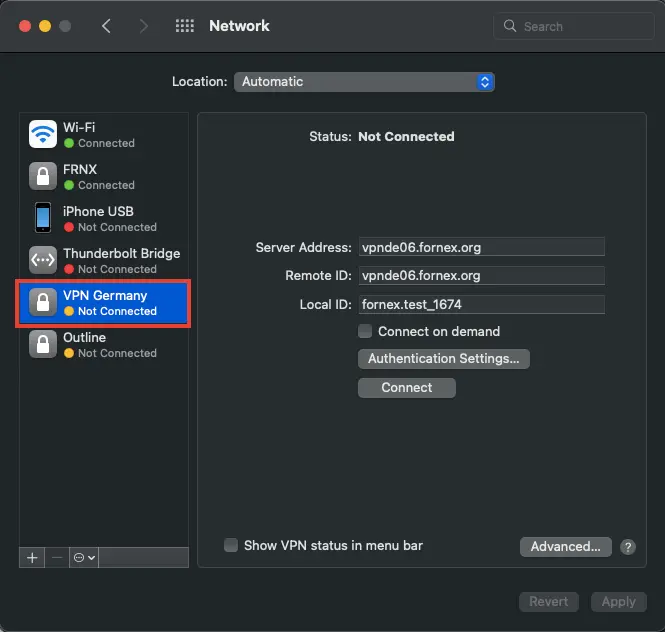Select the iPhone USB service name

point(98,211)
